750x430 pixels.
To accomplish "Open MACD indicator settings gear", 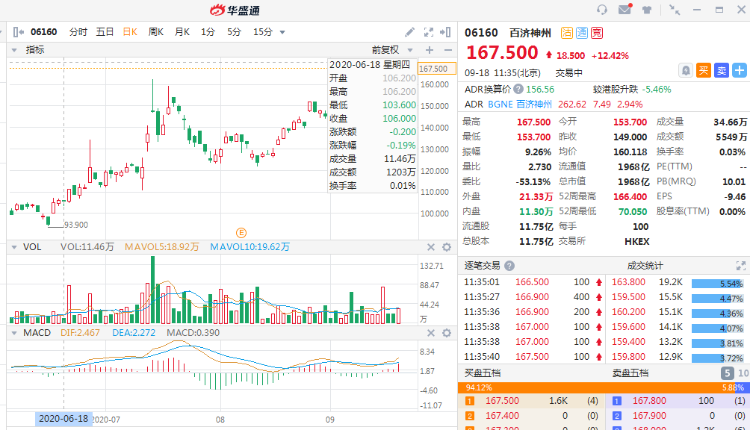I will point(447,333).
